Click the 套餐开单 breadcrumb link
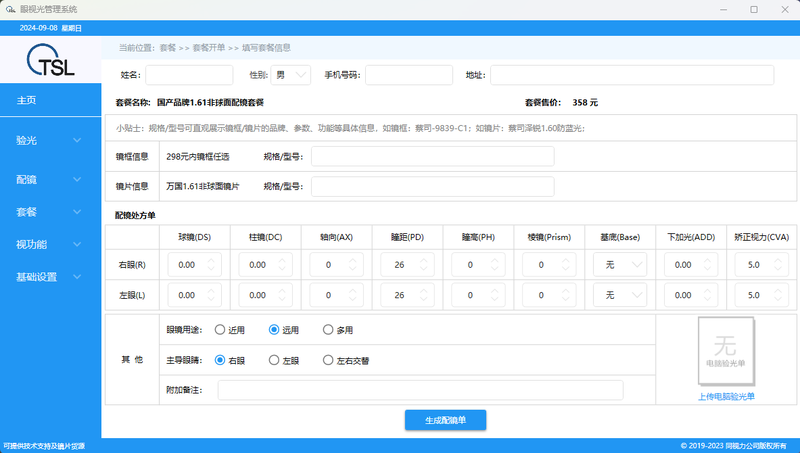The width and height of the screenshot is (800, 453). [209, 48]
